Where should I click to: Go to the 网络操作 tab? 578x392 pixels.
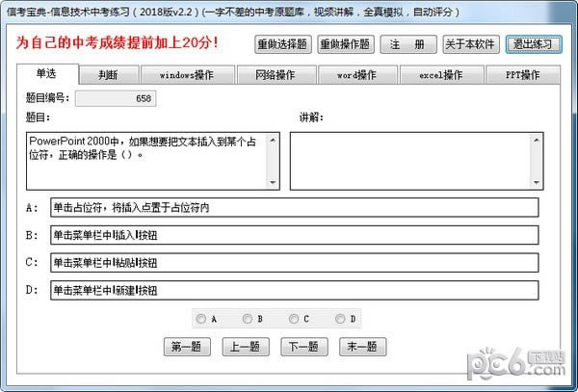[275, 75]
